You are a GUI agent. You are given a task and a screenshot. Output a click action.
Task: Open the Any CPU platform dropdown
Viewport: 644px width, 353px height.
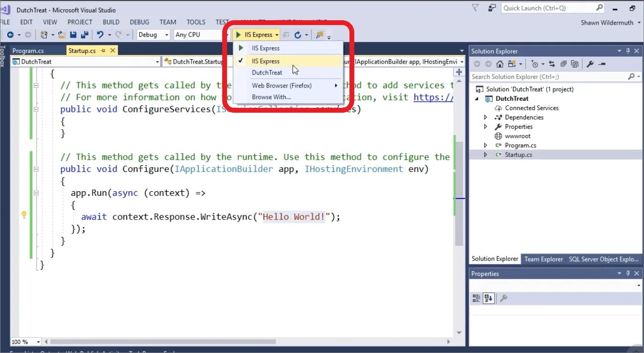pyautogui.click(x=201, y=35)
